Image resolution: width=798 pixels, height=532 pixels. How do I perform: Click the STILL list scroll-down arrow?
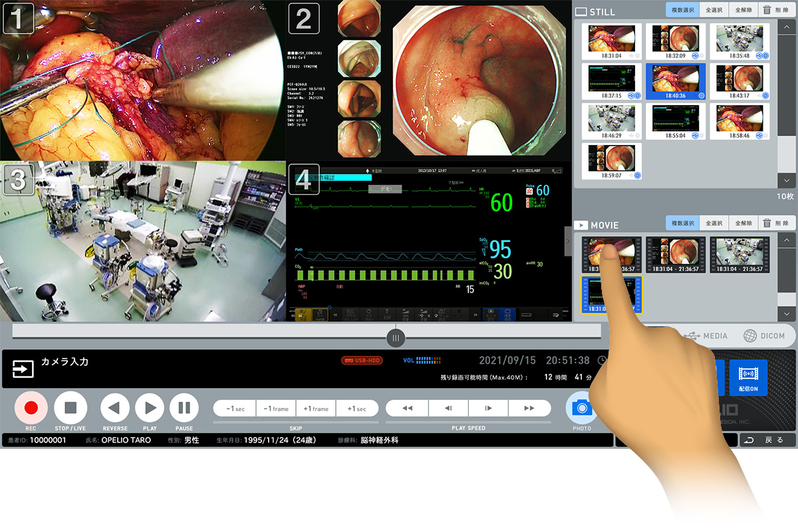pos(786,180)
